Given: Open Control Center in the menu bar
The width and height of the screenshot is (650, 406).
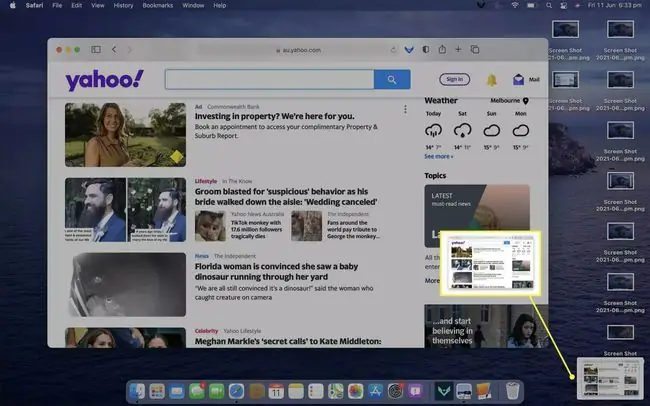Looking at the screenshot, I should [563, 5].
